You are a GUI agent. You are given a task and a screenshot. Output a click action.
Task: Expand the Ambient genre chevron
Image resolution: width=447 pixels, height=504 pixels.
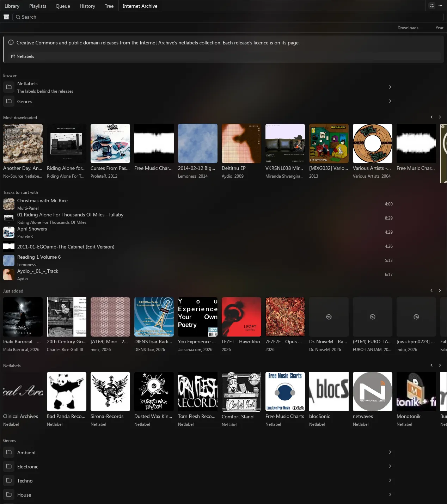390,452
